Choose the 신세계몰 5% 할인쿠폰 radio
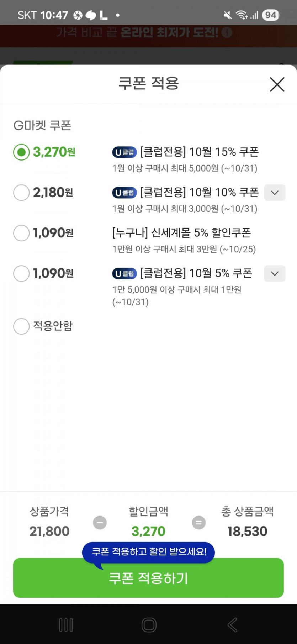Image resolution: width=297 pixels, height=644 pixels. click(x=21, y=233)
